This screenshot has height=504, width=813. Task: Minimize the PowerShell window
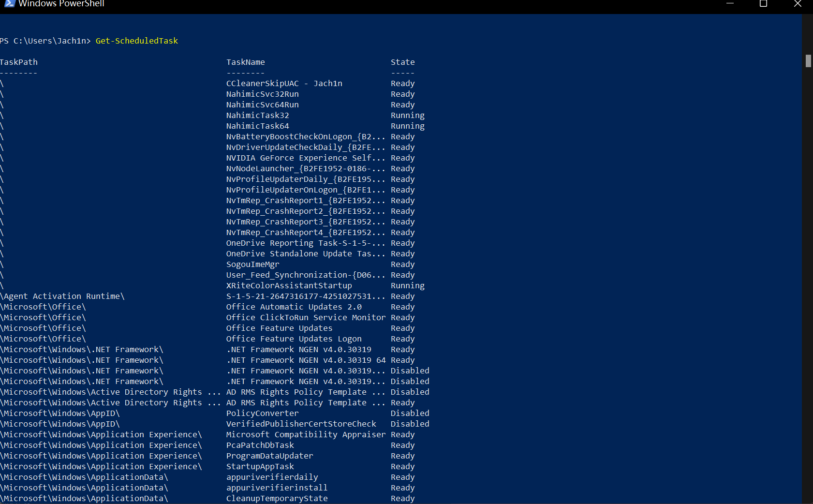730,3
